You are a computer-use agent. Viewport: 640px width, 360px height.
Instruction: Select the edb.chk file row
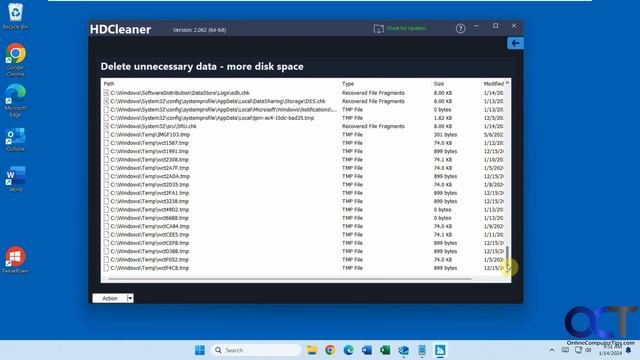[304, 93]
